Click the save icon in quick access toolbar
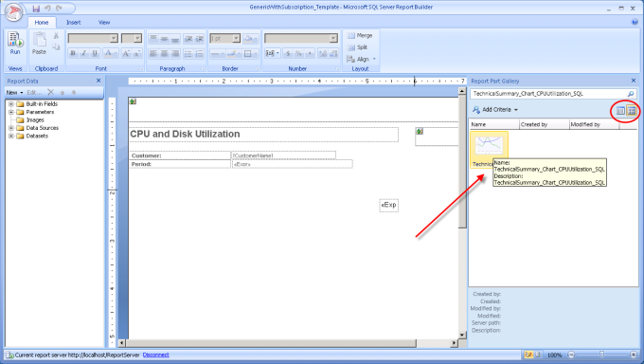644x364 pixels. 36,9
